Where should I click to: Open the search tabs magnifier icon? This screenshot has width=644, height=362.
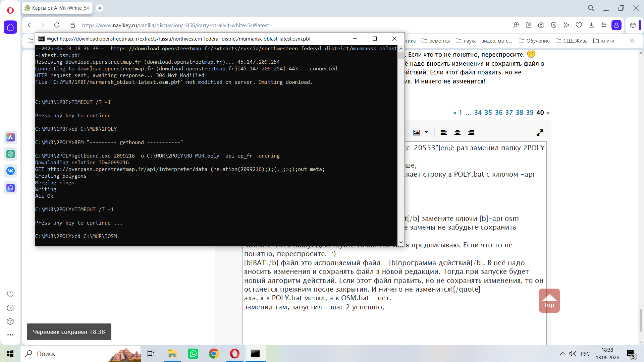click(x=591, y=8)
